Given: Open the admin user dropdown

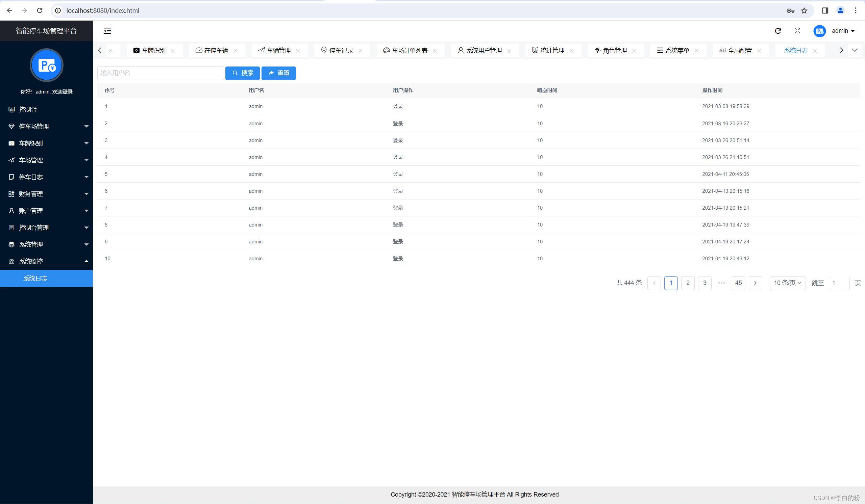Looking at the screenshot, I should 843,31.
